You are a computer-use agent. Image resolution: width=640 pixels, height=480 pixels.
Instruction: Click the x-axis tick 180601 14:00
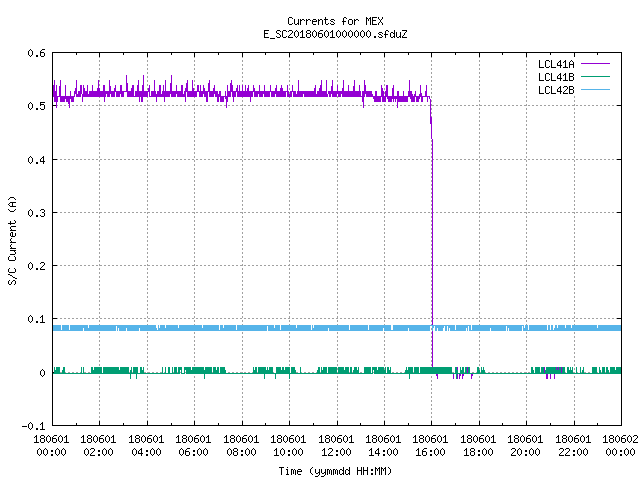coord(383,446)
